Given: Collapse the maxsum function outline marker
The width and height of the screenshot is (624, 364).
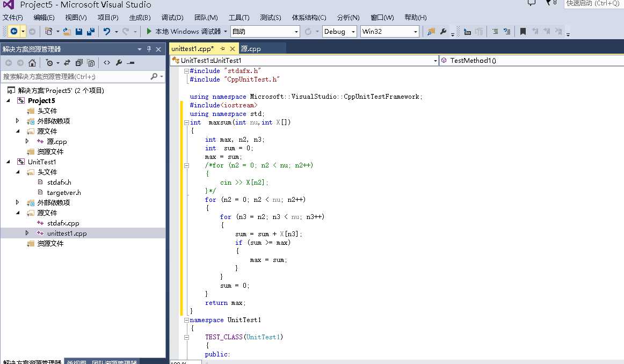Looking at the screenshot, I should pos(186,122).
